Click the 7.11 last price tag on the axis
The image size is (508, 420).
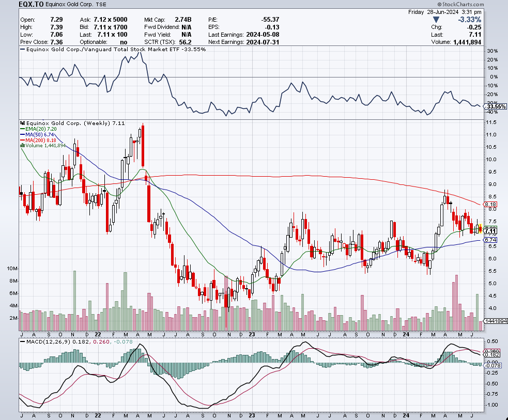(x=490, y=231)
